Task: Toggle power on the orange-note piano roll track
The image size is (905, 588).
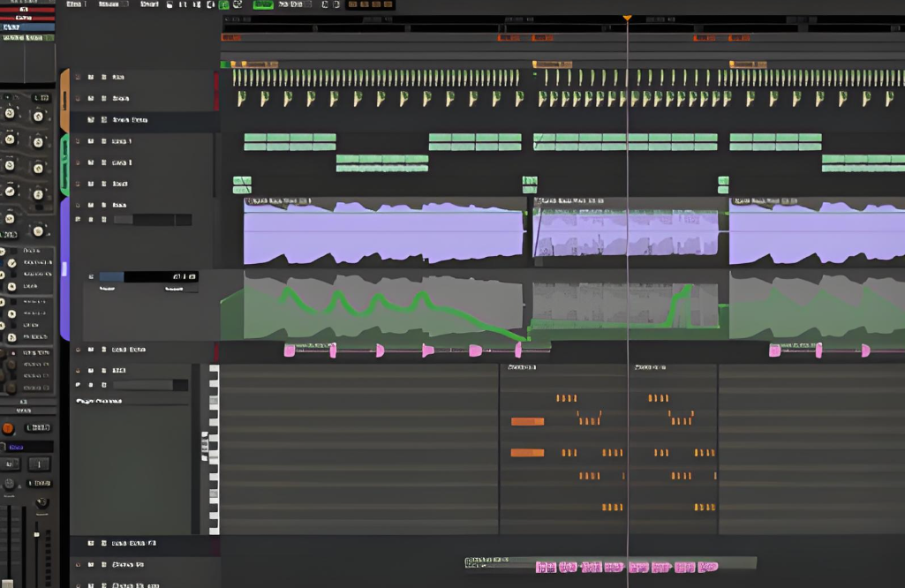Action: [x=78, y=370]
